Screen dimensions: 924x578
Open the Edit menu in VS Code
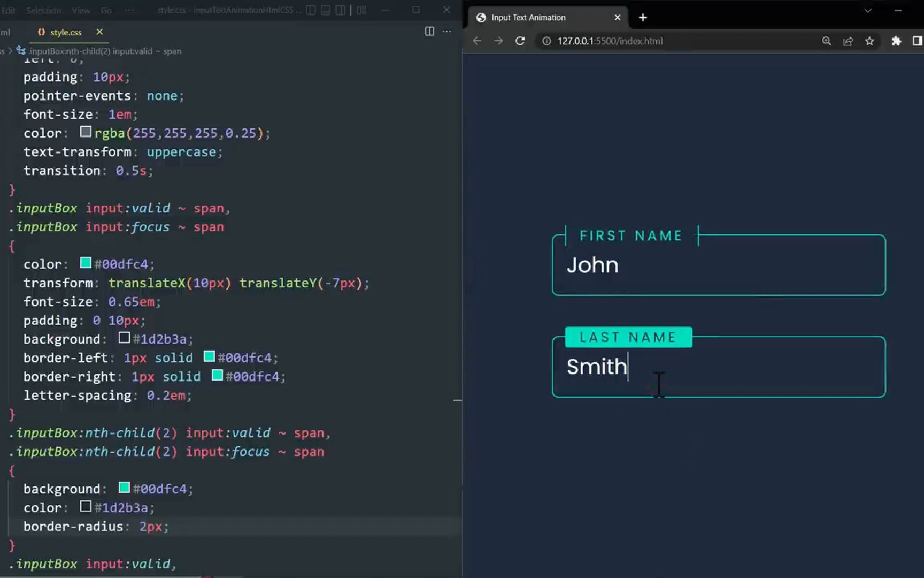[x=8, y=10]
